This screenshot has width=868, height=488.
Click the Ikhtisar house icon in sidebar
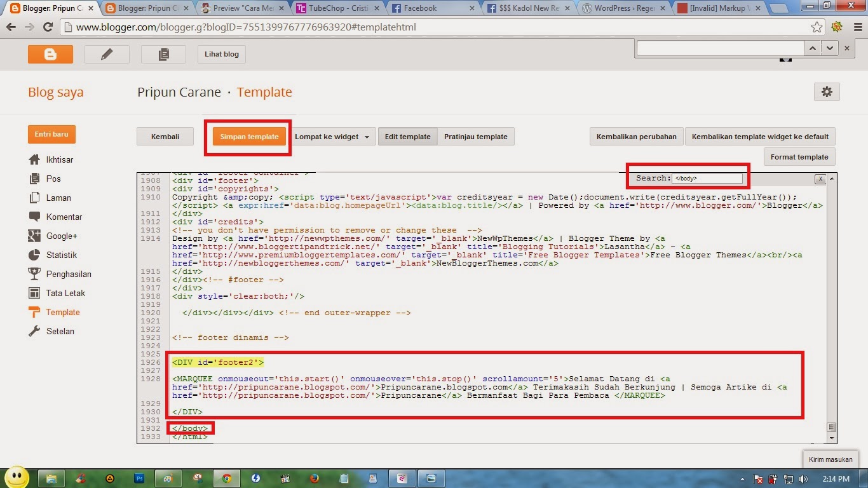[34, 159]
